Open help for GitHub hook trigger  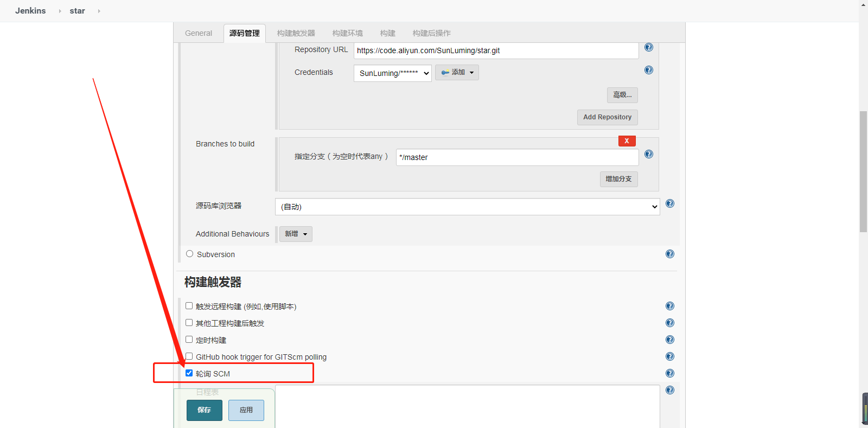click(x=670, y=356)
